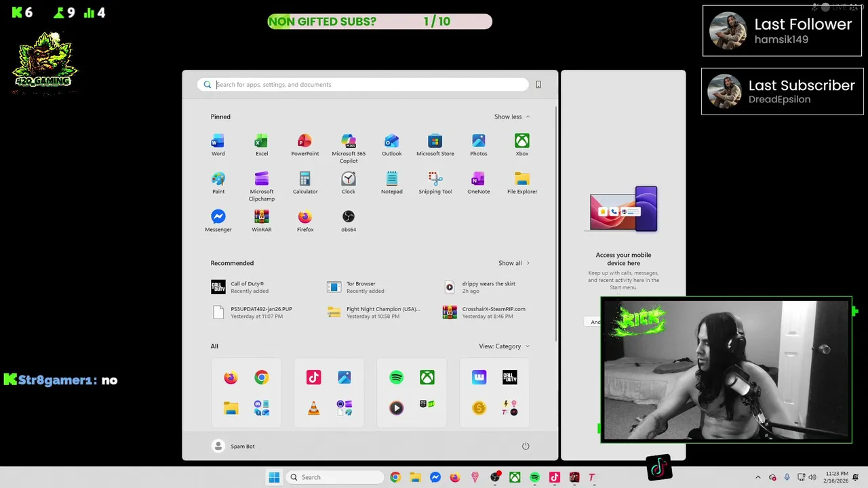The image size is (868, 488).
Task: Open the media player icon in All grid
Action: coord(396,408)
